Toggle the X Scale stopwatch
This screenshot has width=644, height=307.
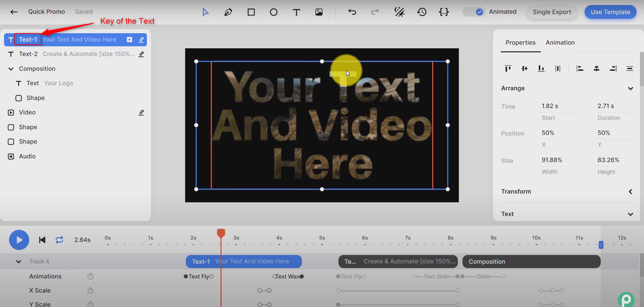click(90, 291)
